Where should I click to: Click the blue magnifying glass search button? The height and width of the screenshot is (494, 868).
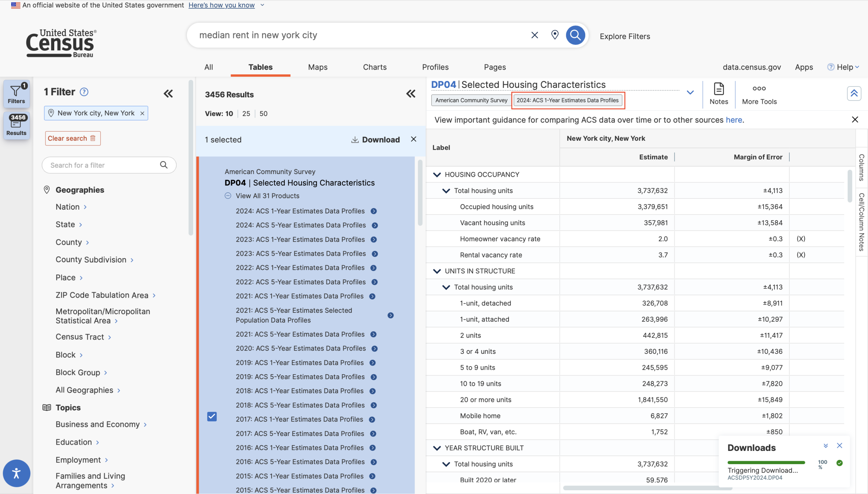pos(575,35)
